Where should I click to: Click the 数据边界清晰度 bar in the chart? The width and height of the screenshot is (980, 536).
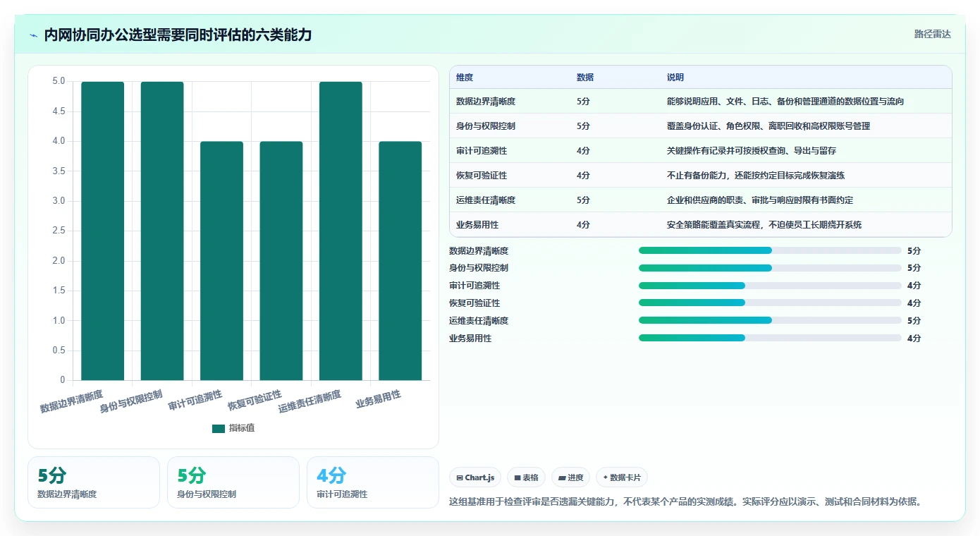click(x=103, y=231)
